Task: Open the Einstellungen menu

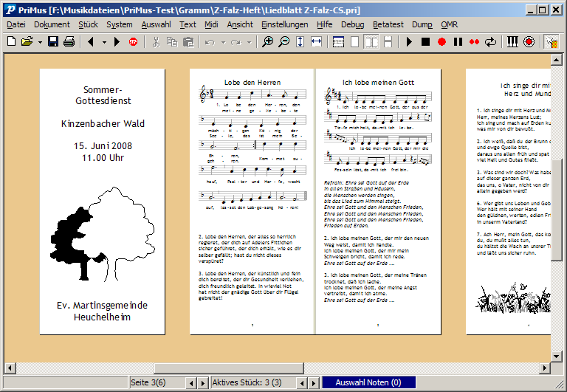Action: point(284,24)
